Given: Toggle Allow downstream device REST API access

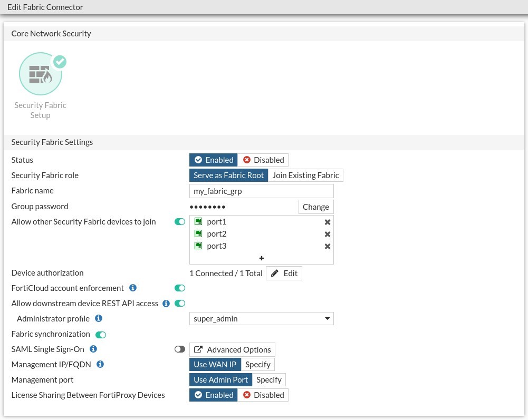Looking at the screenshot, I should coord(180,303).
